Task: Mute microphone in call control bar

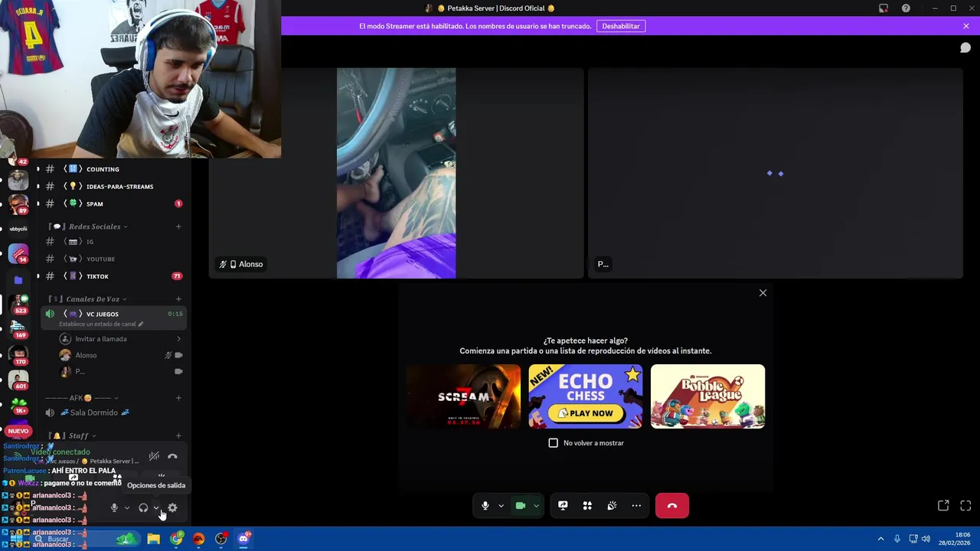Action: pyautogui.click(x=485, y=506)
